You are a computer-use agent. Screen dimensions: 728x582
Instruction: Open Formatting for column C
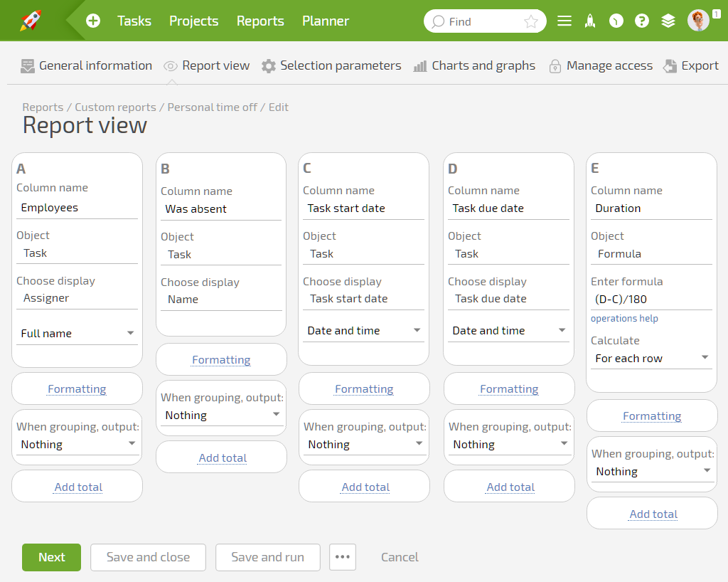[x=365, y=388]
